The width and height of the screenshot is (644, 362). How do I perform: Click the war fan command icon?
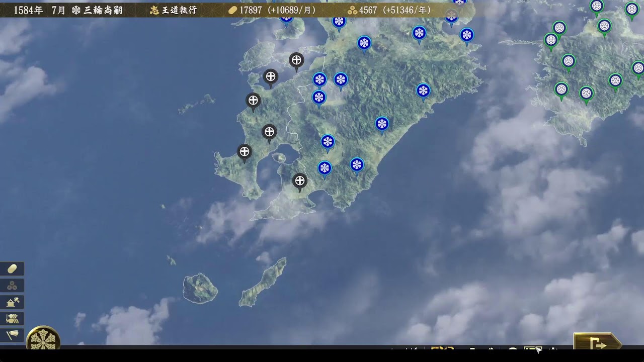[x=12, y=335]
